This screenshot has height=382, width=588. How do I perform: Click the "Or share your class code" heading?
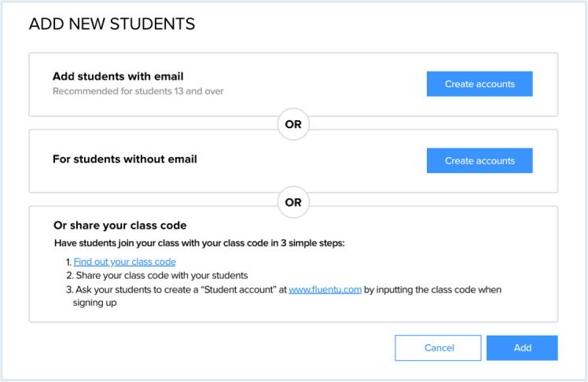pos(119,226)
